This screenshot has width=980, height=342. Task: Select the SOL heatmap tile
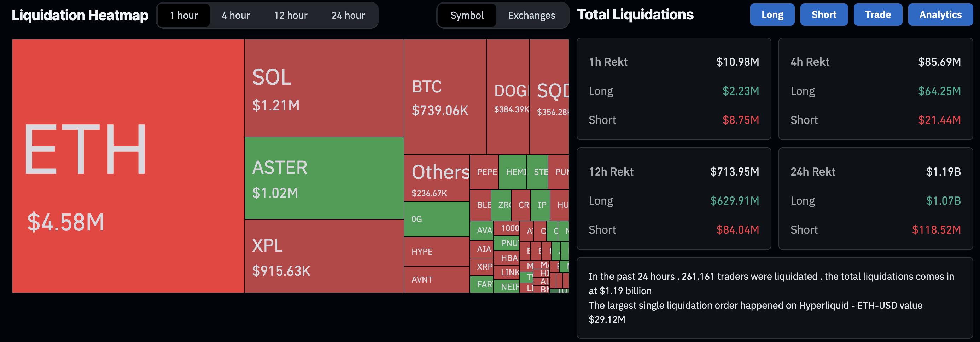coord(324,88)
